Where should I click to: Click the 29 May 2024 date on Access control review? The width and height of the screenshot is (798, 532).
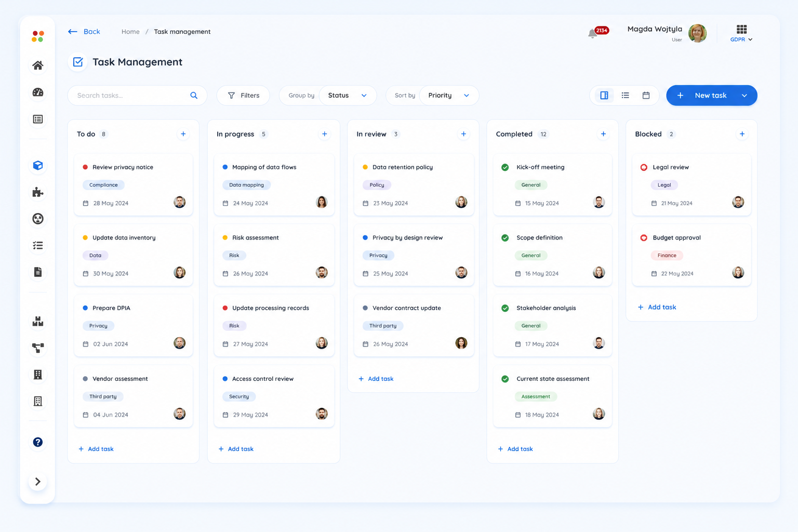click(x=250, y=415)
